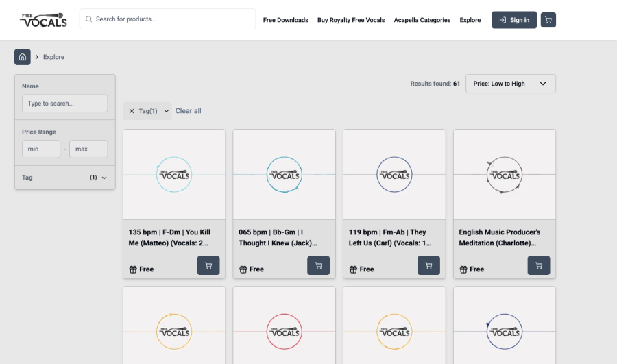617x364 pixels.
Task: Add 'You Kill Me (Matteo)' to cart
Action: point(208,265)
